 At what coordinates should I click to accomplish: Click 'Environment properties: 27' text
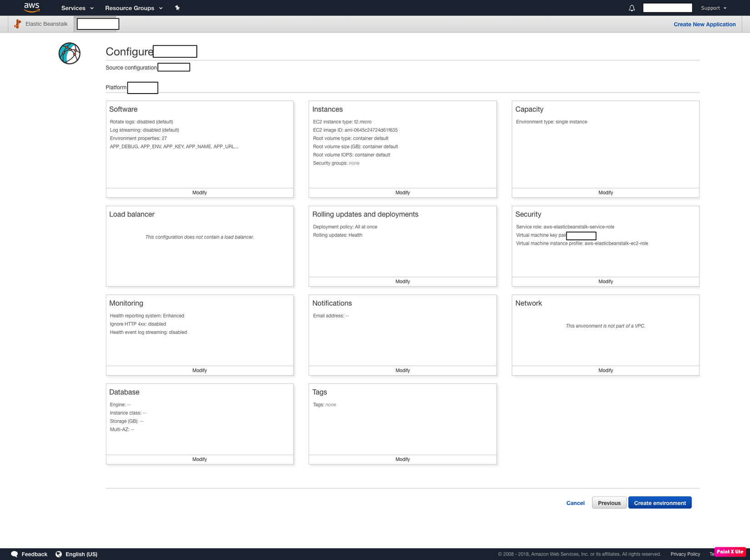coord(138,139)
